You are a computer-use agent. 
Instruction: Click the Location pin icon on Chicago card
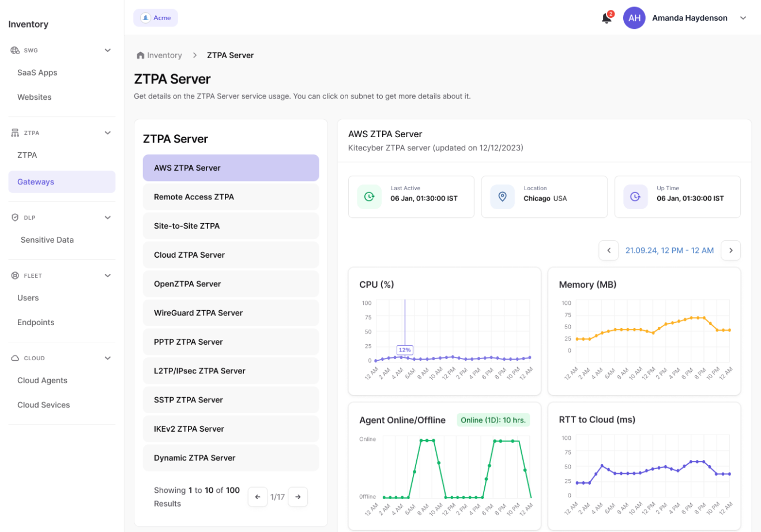coord(502,197)
